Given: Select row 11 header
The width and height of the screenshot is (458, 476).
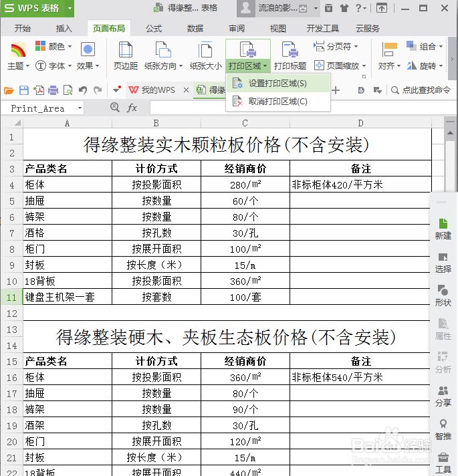Looking at the screenshot, I should point(12,297).
